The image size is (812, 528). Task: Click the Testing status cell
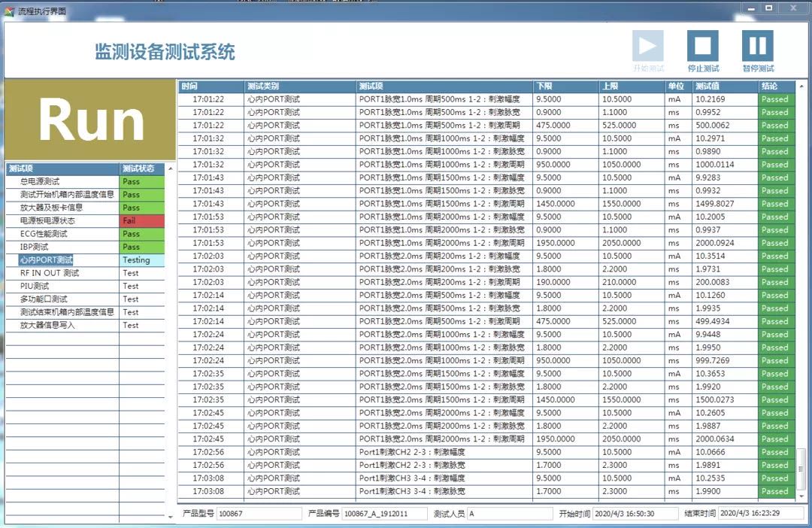pos(142,259)
